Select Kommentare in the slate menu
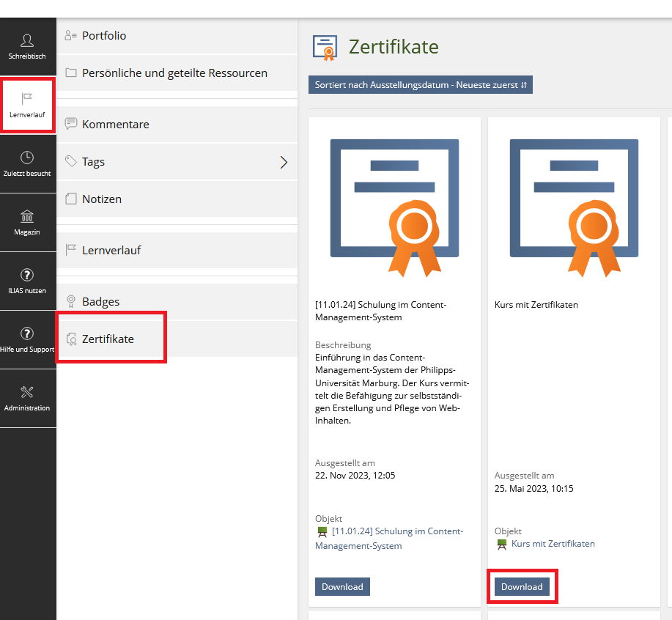 115,125
